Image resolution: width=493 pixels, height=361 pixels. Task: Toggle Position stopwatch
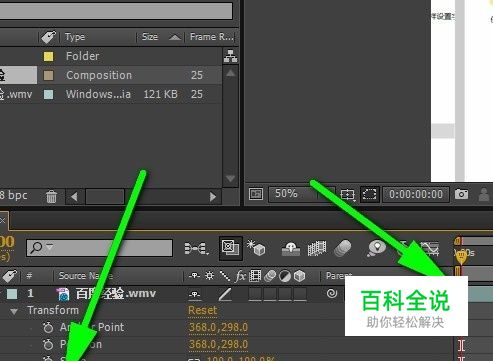click(48, 345)
